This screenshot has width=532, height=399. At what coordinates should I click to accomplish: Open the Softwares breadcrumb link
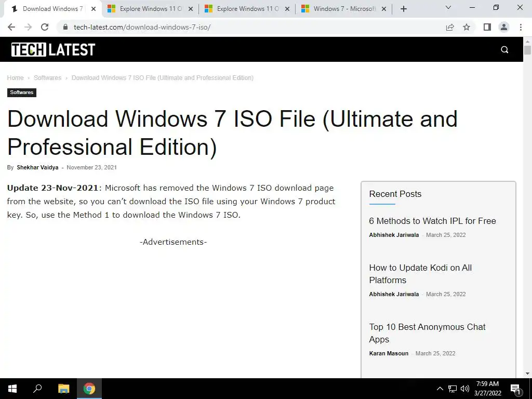click(x=47, y=78)
